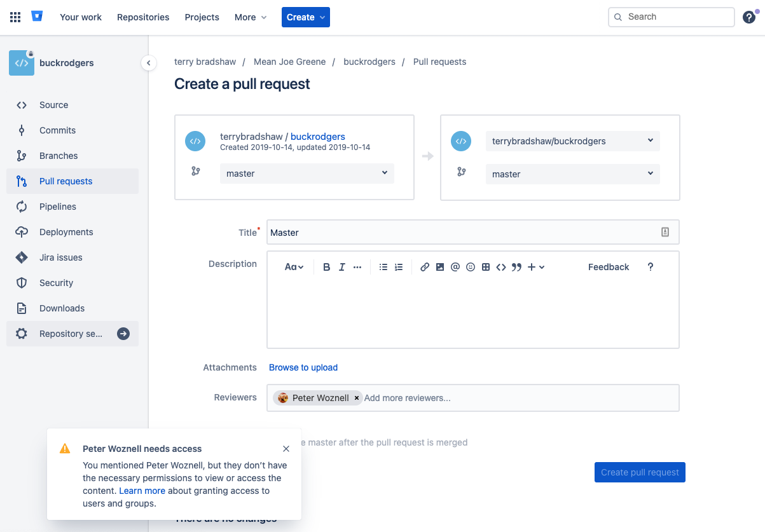
Task: Open Jira issues in the sidebar
Action: [72, 257]
